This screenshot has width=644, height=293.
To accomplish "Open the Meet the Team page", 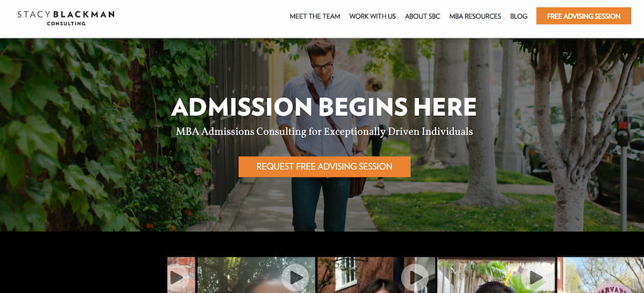I will point(315,17).
